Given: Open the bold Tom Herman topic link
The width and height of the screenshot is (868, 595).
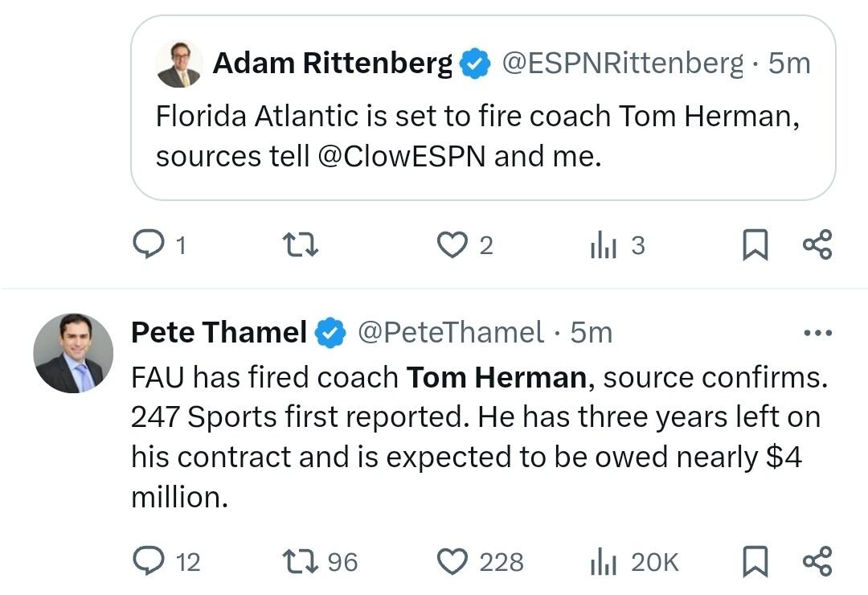Looking at the screenshot, I should point(497,378).
